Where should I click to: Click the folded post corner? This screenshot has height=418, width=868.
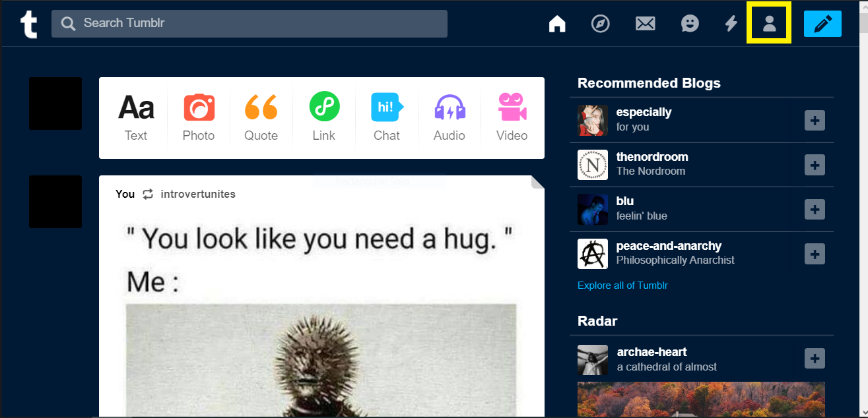click(537, 182)
